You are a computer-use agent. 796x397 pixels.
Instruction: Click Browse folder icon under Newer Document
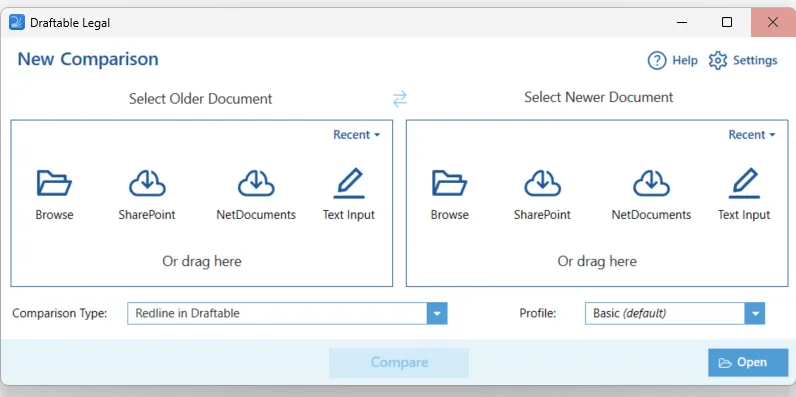(449, 183)
